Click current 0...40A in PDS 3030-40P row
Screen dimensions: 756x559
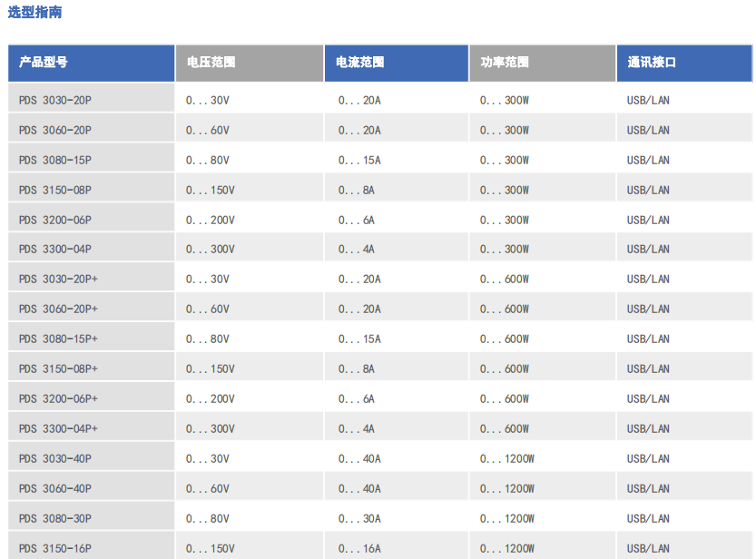point(359,458)
